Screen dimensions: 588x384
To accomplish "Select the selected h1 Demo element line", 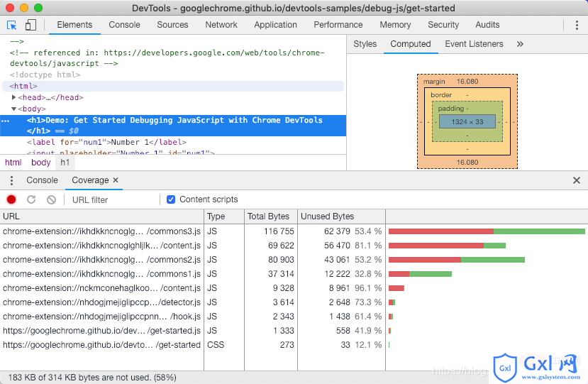I will click(173, 126).
